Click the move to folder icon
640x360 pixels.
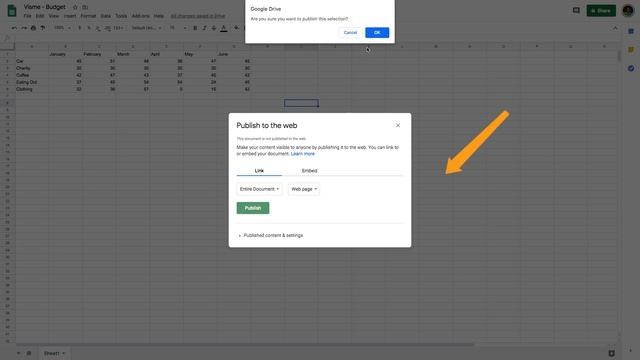[x=85, y=7]
